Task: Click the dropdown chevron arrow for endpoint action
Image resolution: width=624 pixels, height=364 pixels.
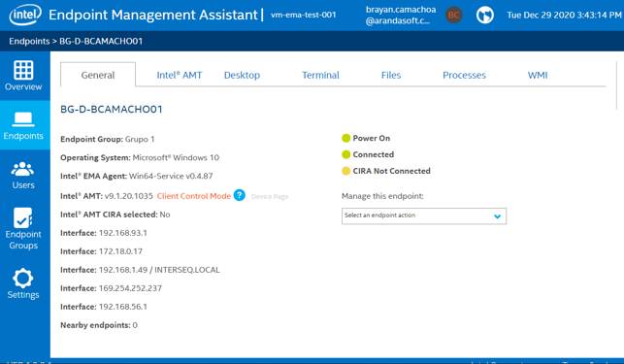Action: tap(497, 216)
